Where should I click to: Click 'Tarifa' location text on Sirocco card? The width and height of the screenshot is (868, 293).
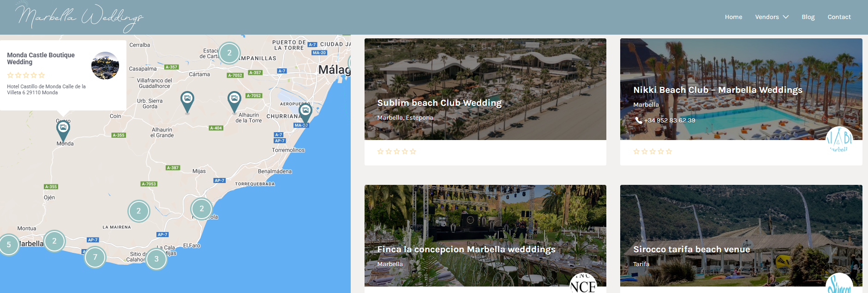(x=641, y=264)
